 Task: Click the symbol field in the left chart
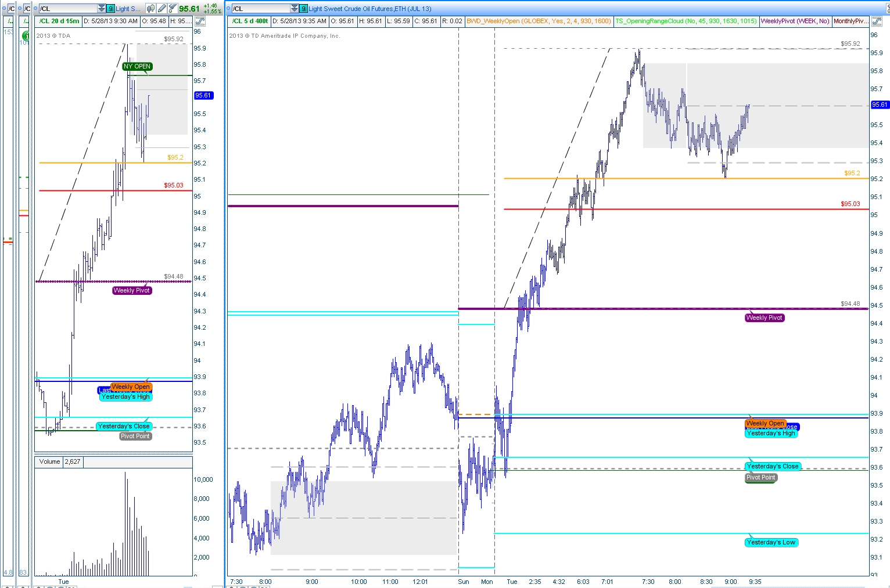point(69,9)
